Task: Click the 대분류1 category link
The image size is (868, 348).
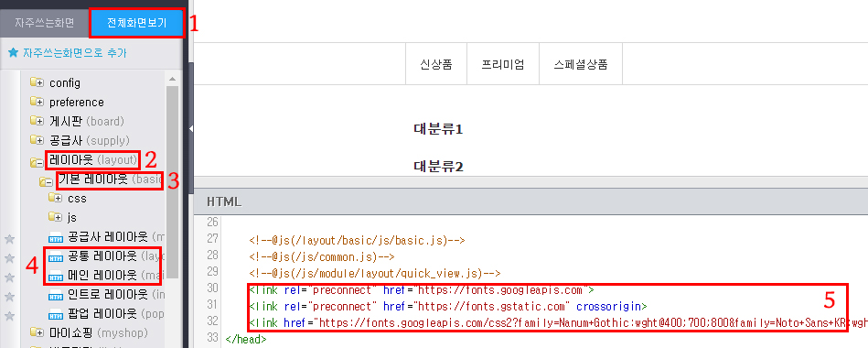Action: [438, 130]
